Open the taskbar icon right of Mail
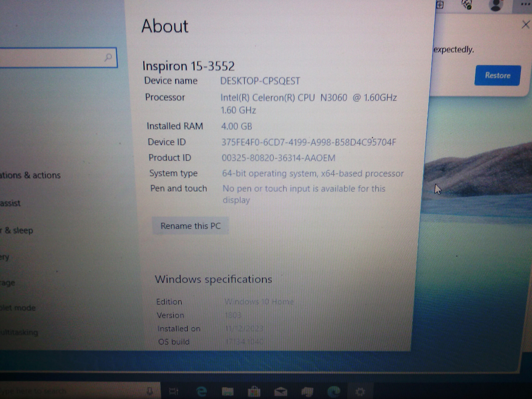Screen dimensions: 532x399 coord(307,392)
